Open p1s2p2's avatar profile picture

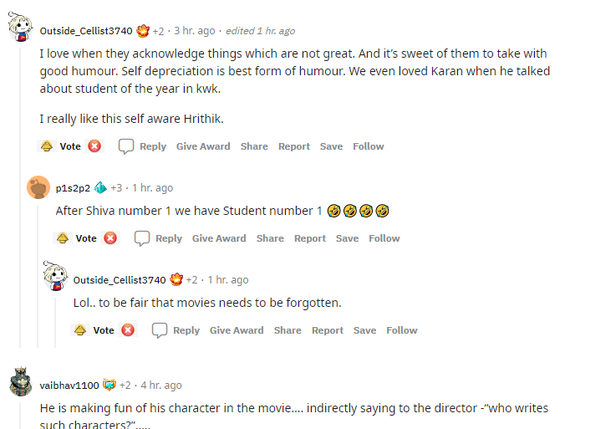(38, 187)
